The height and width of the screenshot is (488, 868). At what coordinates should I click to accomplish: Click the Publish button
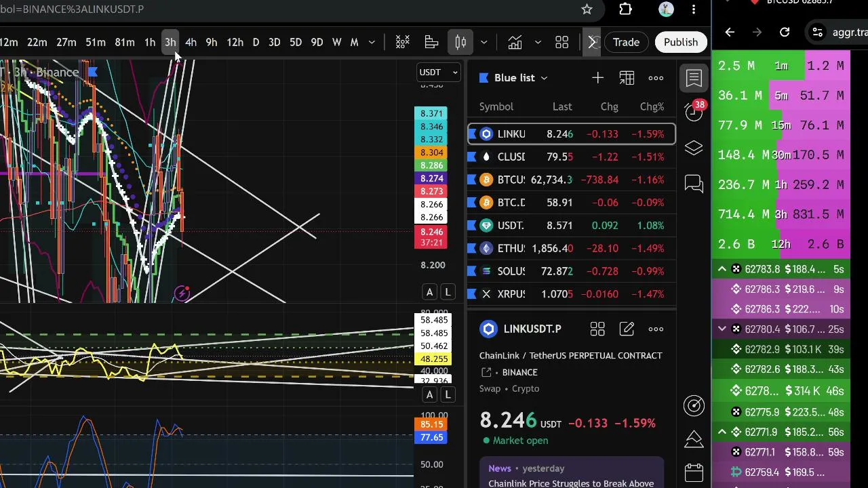click(681, 43)
